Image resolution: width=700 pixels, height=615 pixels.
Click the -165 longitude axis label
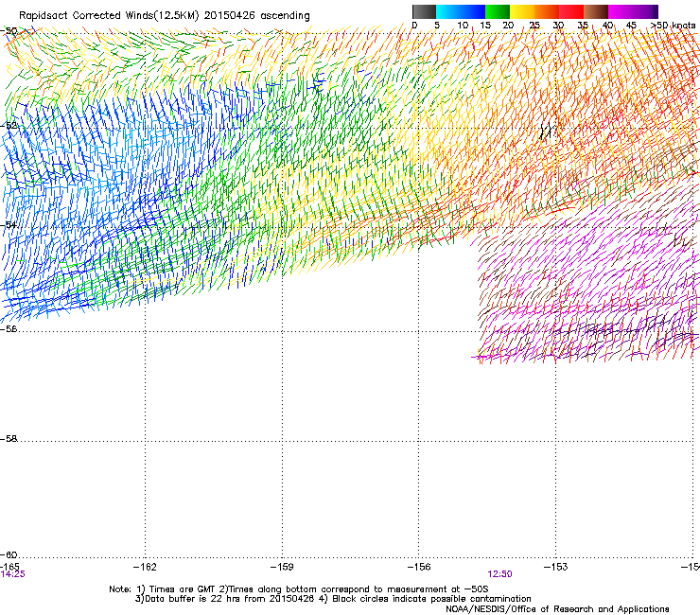tap(9, 567)
